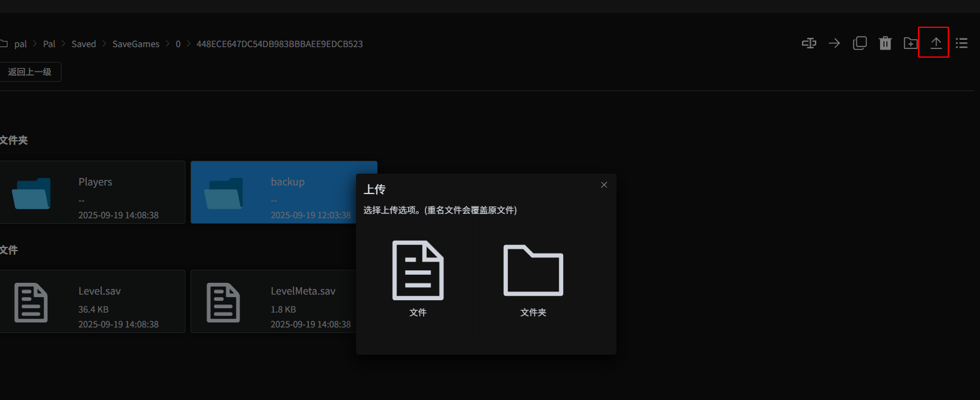Viewport: 980px width, 400px height.
Task: Close the 上传 dialog
Action: click(604, 185)
